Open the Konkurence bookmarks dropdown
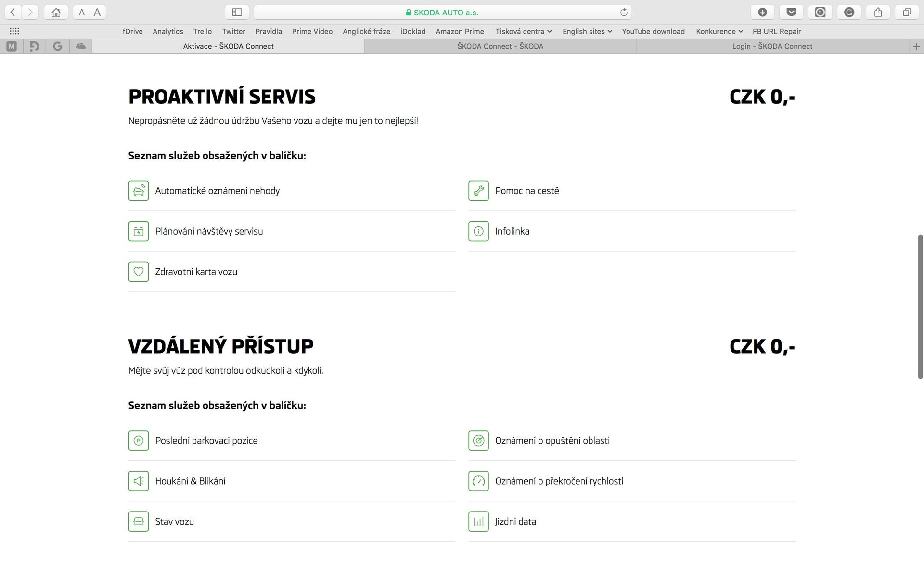The image size is (924, 578). point(719,32)
